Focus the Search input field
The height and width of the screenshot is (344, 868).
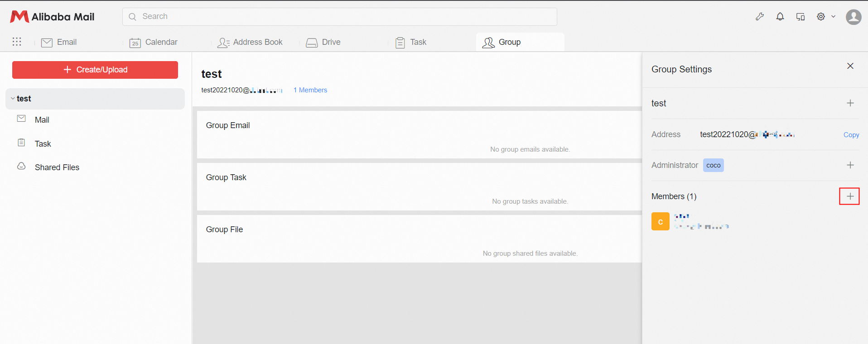pos(340,17)
